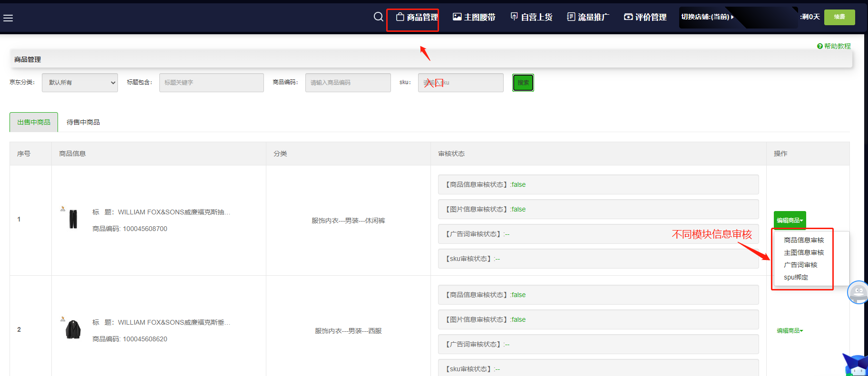
Task: Open the hamburger menu icon
Action: tap(8, 18)
